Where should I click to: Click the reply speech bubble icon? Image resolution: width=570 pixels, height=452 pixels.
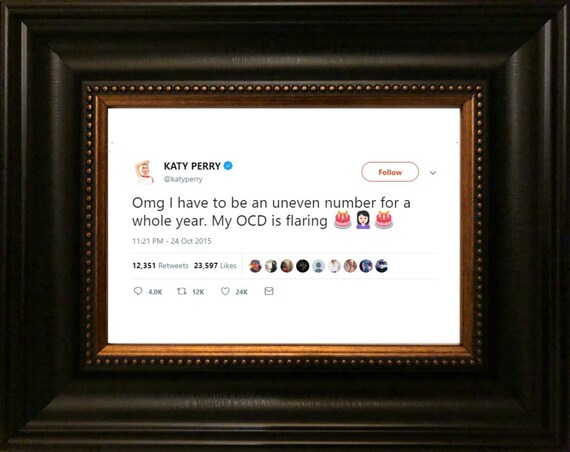click(x=138, y=291)
